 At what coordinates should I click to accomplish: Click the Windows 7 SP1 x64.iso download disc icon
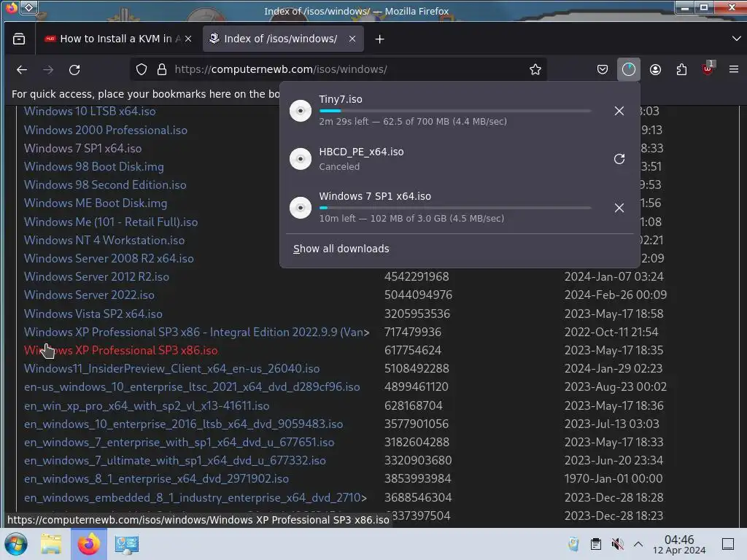coord(301,208)
